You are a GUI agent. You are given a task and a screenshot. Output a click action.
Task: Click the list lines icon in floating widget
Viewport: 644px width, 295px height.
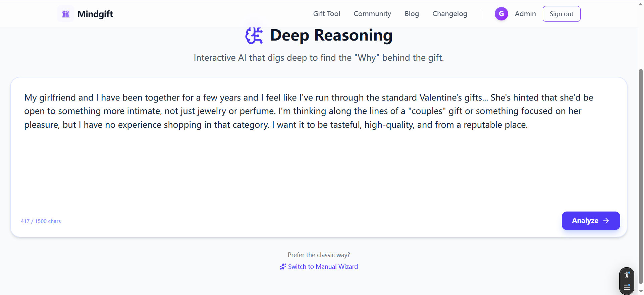[x=627, y=287]
